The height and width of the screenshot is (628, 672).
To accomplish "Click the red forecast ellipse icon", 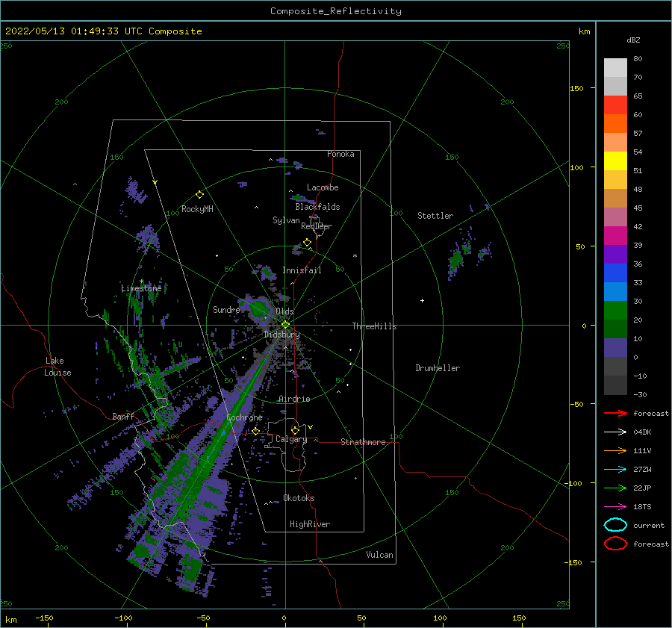I will [615, 544].
